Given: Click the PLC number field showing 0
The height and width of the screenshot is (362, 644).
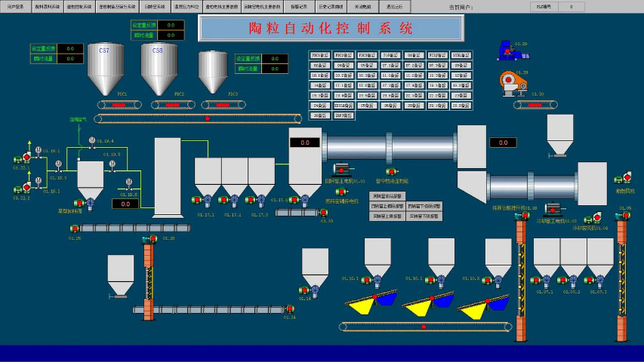Looking at the screenshot, I should coord(572,7).
